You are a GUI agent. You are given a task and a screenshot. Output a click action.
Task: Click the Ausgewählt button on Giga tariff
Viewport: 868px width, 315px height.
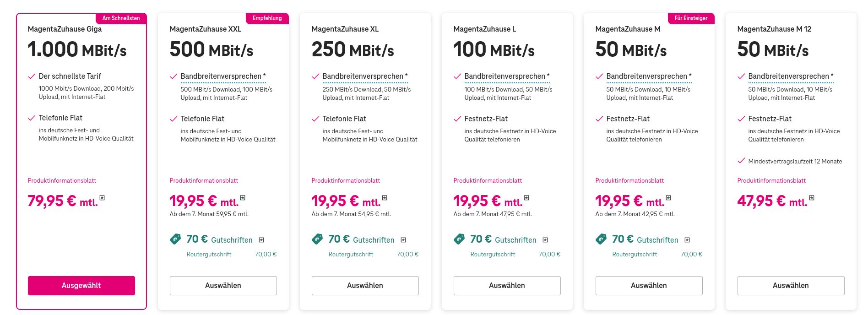pos(81,285)
